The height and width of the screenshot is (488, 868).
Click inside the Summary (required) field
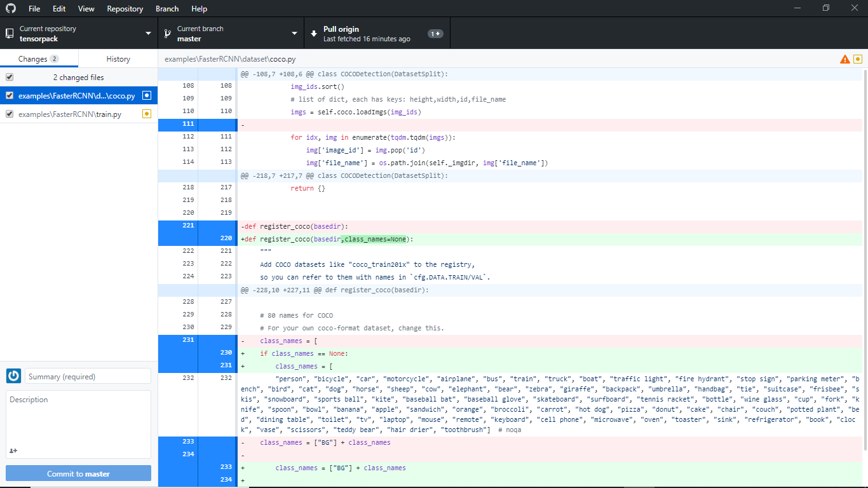tap(87, 376)
